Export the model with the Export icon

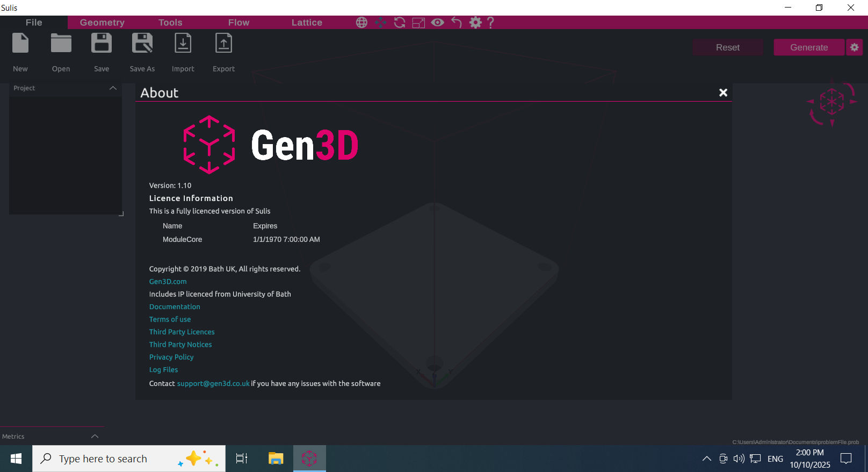[x=224, y=44]
